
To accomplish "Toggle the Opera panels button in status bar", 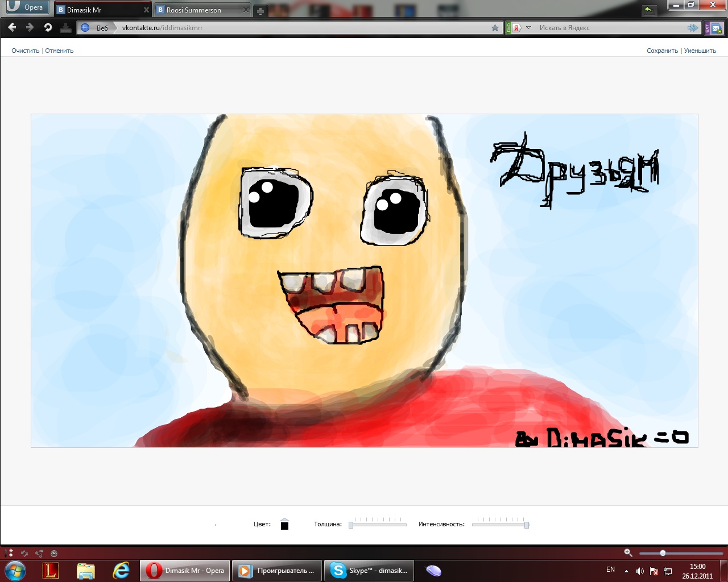I will (9, 553).
